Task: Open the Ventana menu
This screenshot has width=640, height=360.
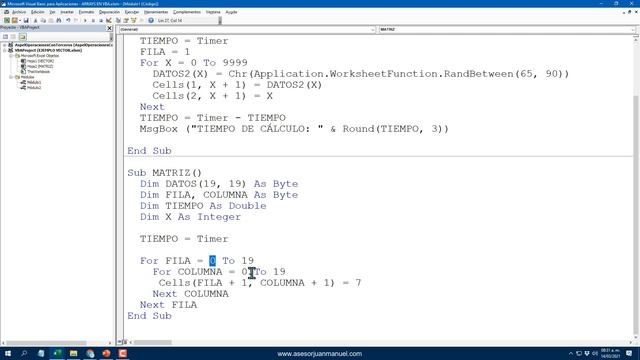Action: [213, 12]
